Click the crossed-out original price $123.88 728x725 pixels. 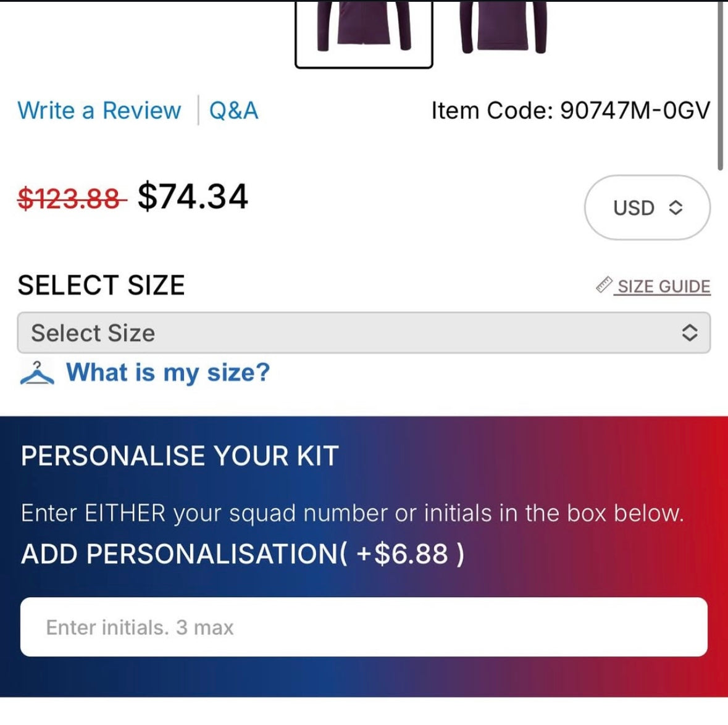point(71,198)
